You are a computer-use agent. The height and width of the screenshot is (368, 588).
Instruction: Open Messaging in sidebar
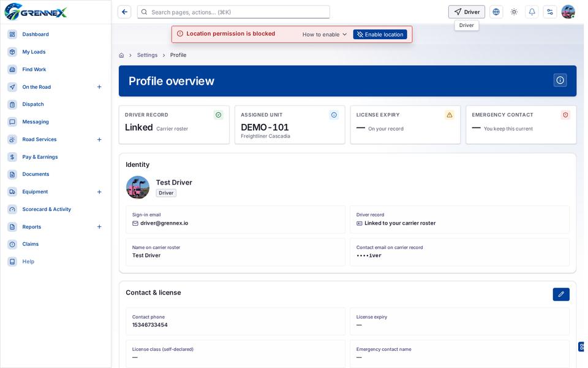(x=36, y=121)
